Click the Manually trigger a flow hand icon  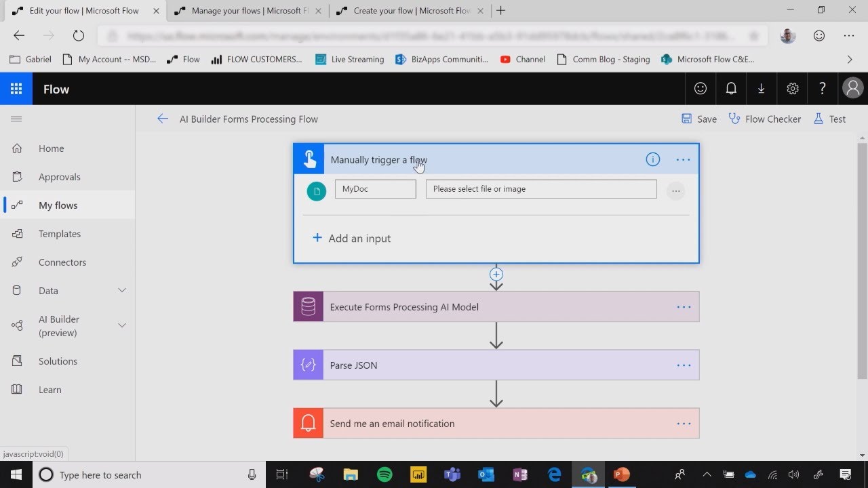point(309,159)
